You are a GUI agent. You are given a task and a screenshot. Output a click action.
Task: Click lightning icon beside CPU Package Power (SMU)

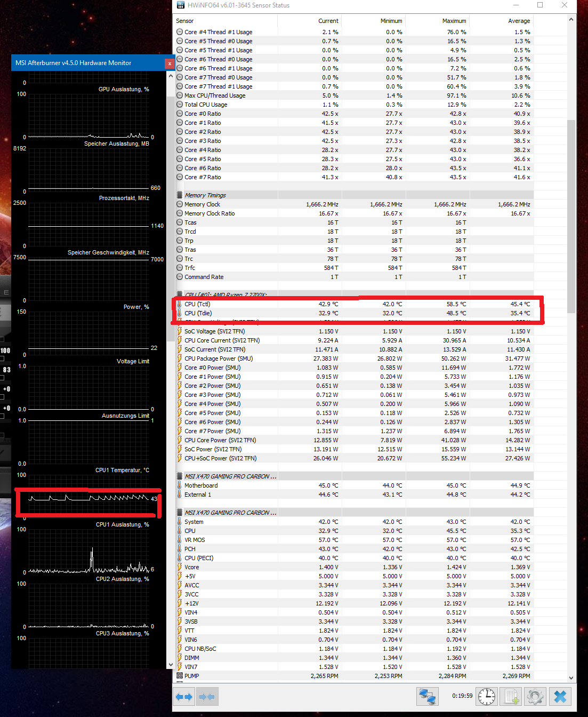coord(180,359)
